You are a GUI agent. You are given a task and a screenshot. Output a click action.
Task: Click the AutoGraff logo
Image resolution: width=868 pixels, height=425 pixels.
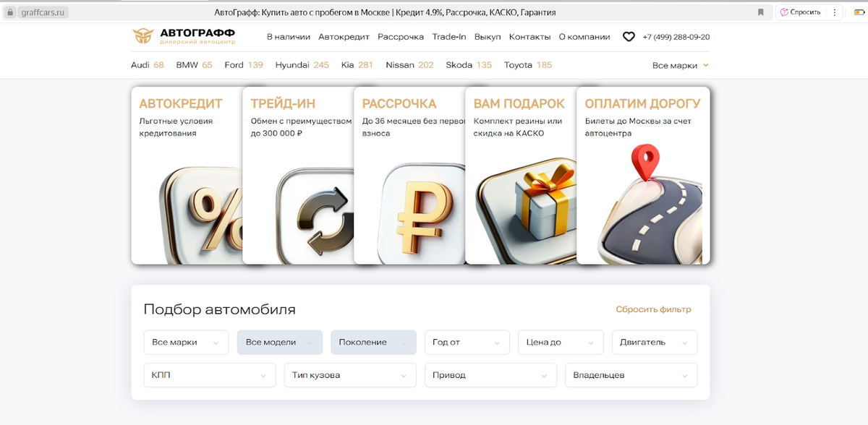coord(184,36)
